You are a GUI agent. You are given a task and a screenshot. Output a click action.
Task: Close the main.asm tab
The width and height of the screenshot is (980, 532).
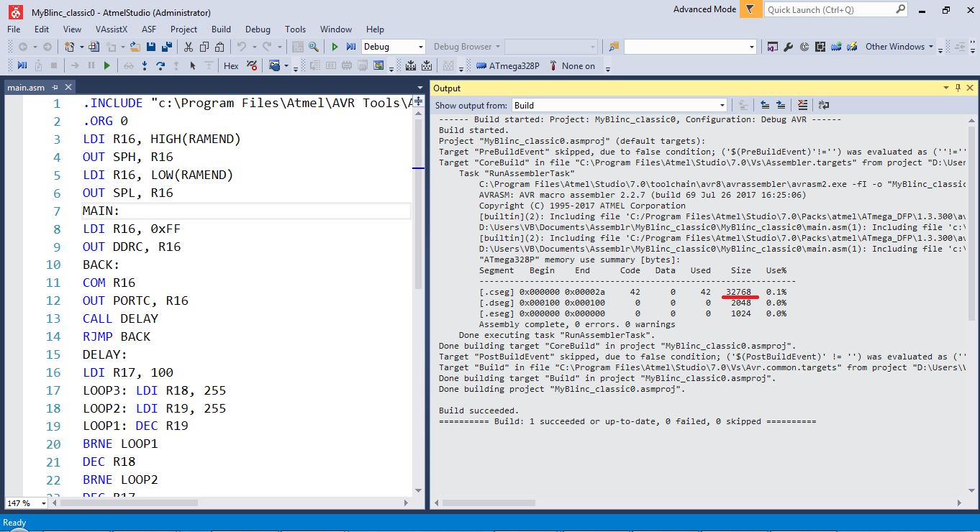coord(69,87)
